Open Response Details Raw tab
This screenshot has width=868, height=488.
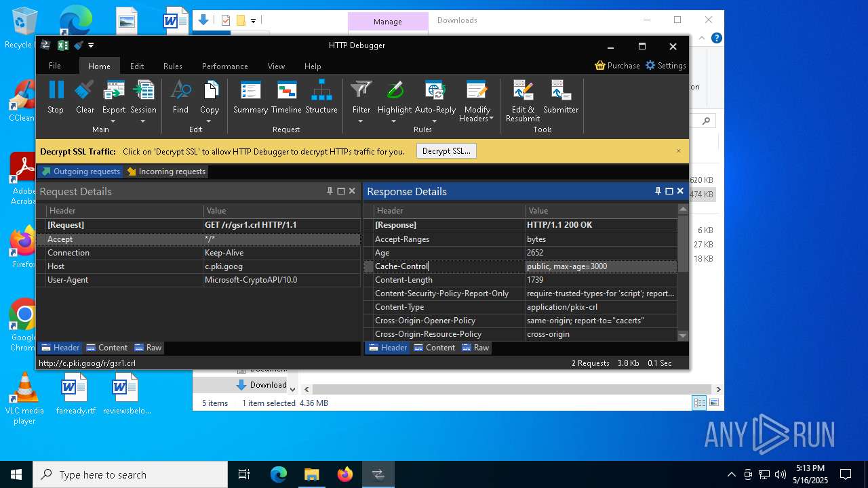pos(475,348)
